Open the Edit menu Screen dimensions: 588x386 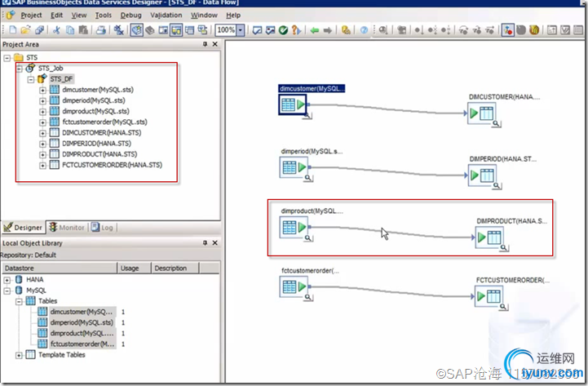click(56, 15)
